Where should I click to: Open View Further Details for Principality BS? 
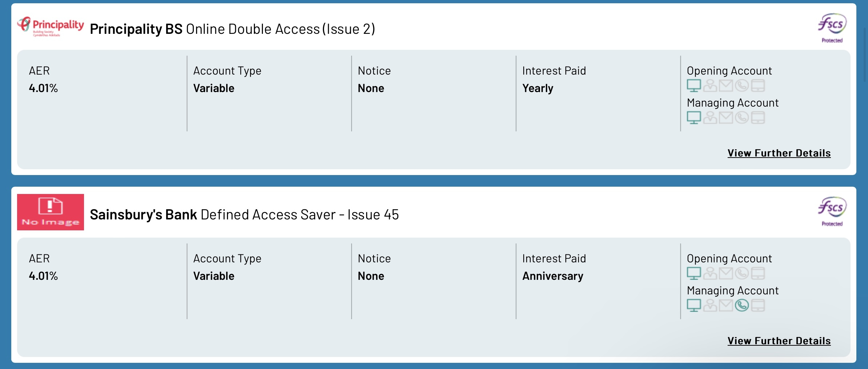[x=779, y=153]
